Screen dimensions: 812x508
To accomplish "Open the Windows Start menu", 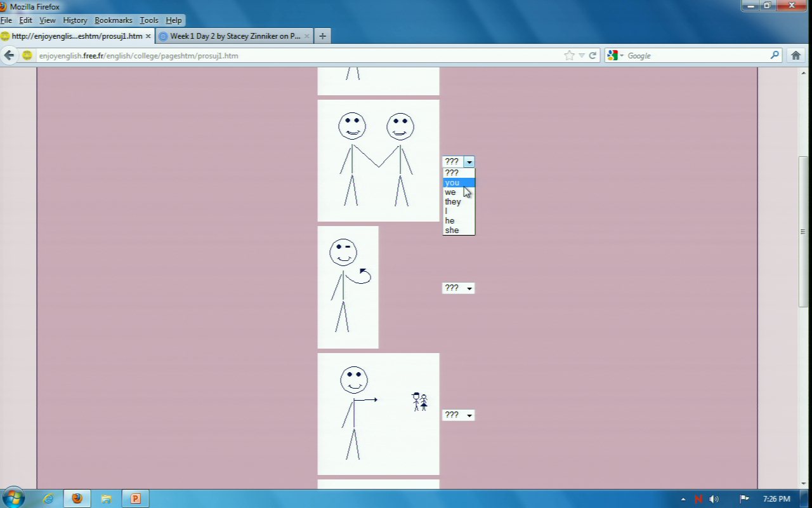I will (13, 497).
